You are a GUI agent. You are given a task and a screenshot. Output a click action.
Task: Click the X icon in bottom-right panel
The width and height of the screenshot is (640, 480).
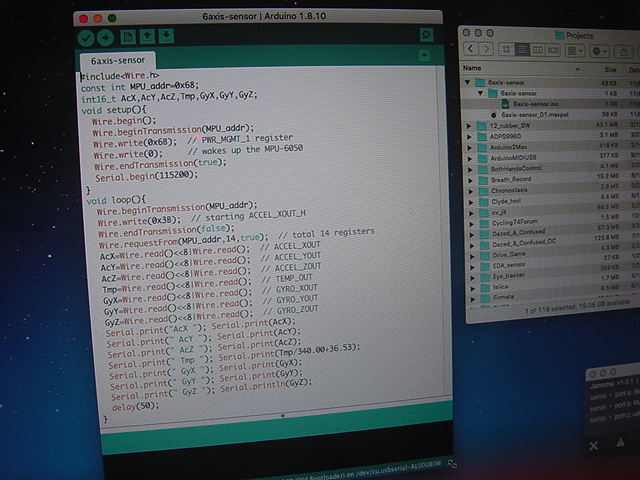[x=594, y=446]
